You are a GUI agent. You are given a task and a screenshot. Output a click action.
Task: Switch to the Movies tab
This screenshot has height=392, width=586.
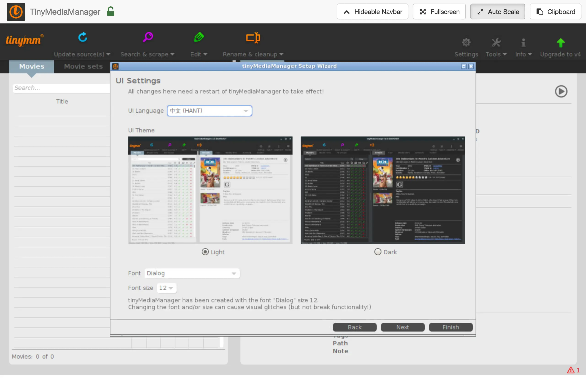click(x=32, y=66)
